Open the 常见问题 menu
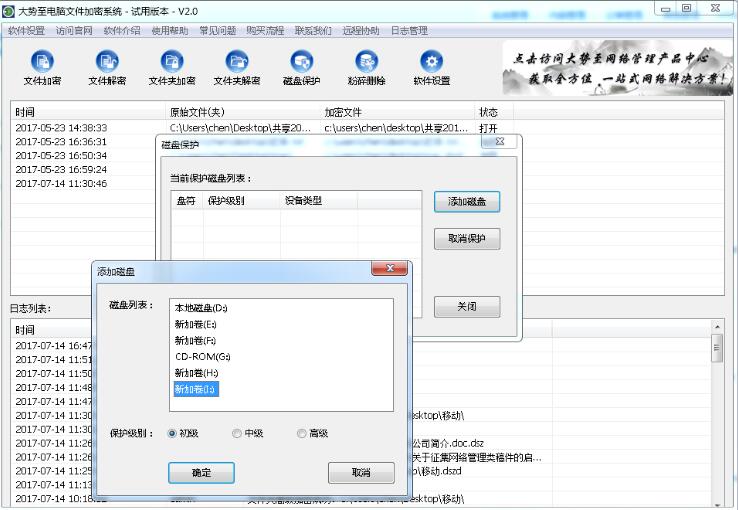 pos(217,31)
